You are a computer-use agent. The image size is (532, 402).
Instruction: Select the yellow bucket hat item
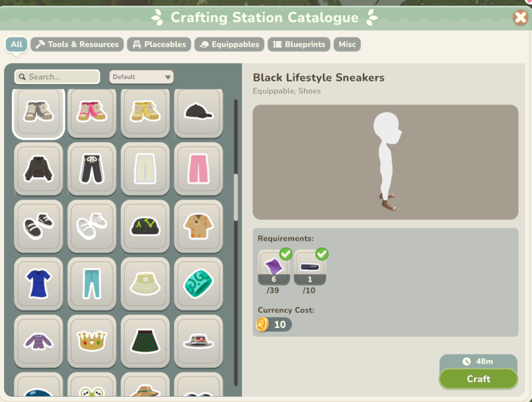click(145, 284)
